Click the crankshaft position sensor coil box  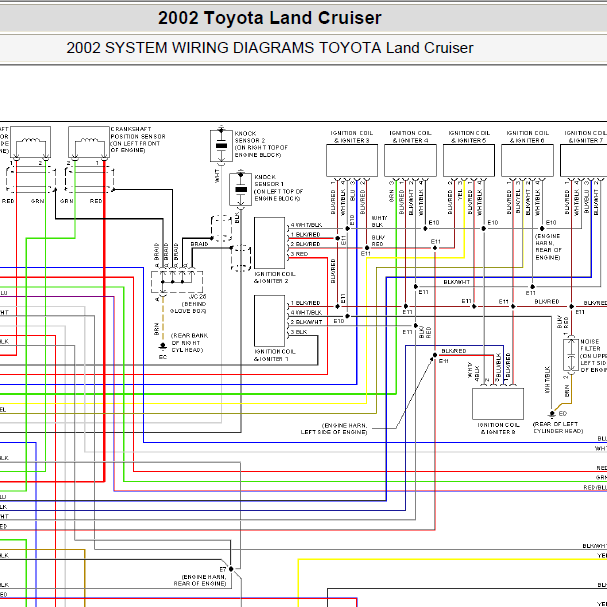[89, 142]
